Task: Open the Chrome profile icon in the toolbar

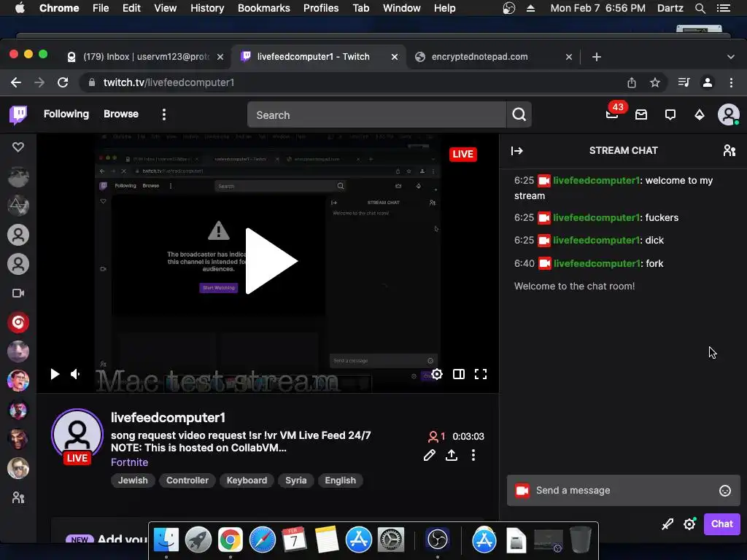Action: coord(708,82)
